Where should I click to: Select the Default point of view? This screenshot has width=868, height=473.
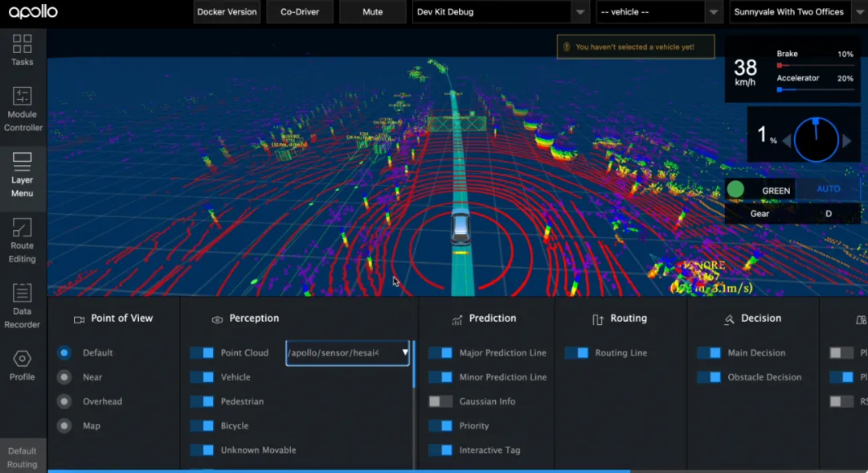pyautogui.click(x=64, y=353)
